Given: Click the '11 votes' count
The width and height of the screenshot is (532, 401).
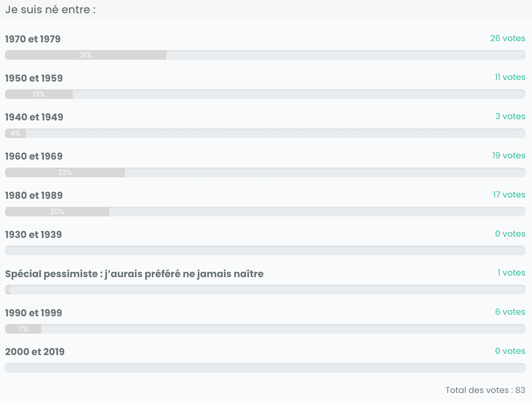Looking at the screenshot, I should click(509, 78).
